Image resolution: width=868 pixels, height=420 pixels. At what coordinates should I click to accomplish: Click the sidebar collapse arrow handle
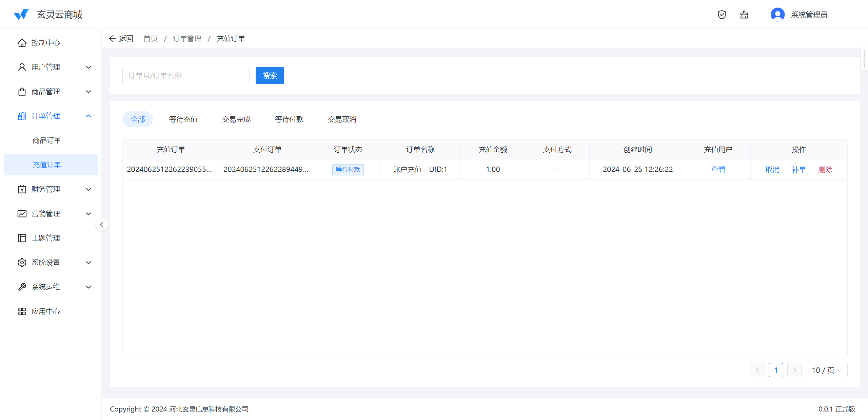(x=102, y=225)
